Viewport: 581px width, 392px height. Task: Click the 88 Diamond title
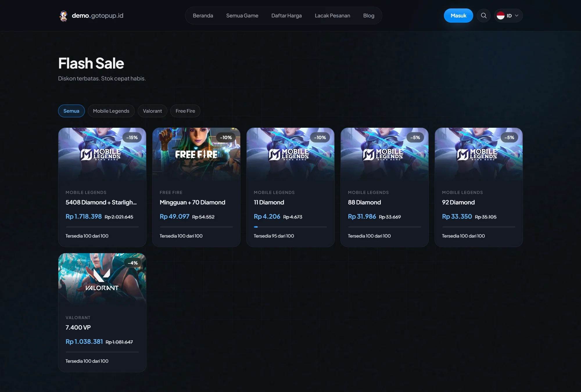click(364, 202)
